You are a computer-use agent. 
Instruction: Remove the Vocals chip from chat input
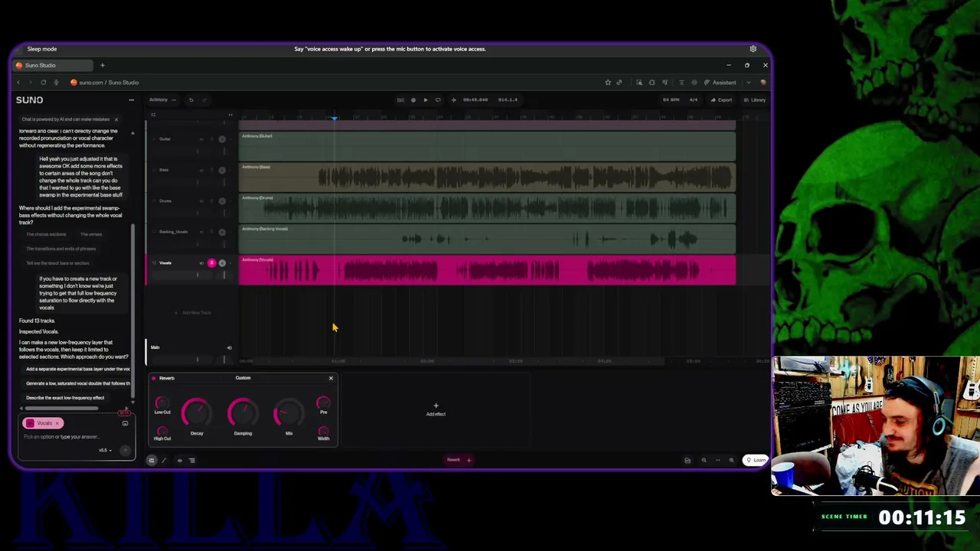point(57,423)
